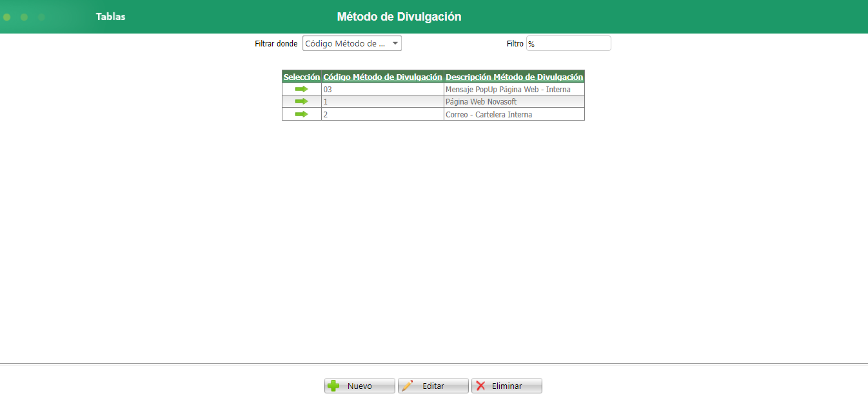Sort by Descripción Método de Divulgación column
The width and height of the screenshot is (868, 416).
tap(513, 77)
